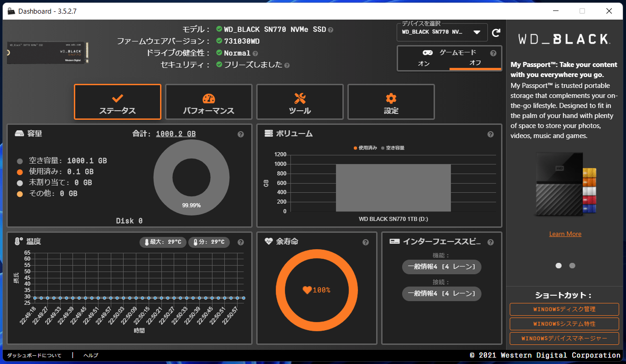
Task: Click the 機能 一般情報4 [4 レーン] badge
Action: tap(442, 267)
